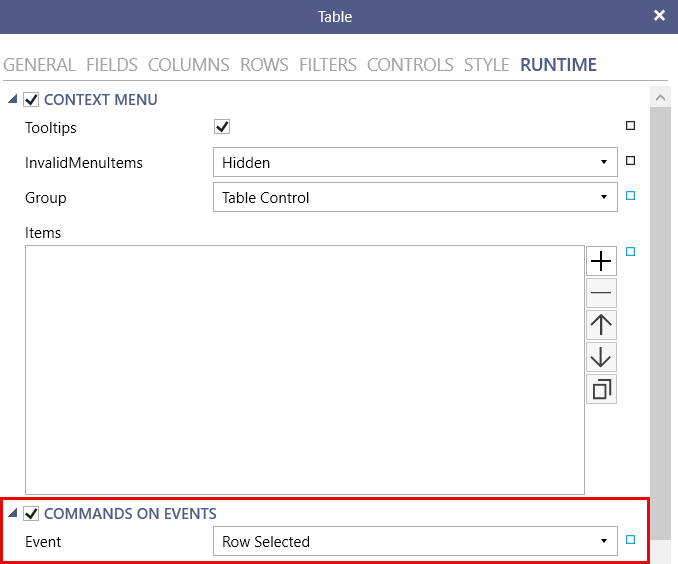
Task: Collapse the CONTEXT MENU section triangle
Action: coord(13,99)
